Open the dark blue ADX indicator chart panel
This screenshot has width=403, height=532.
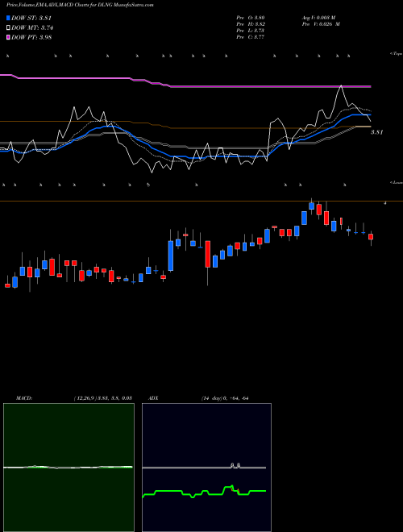click(206, 468)
